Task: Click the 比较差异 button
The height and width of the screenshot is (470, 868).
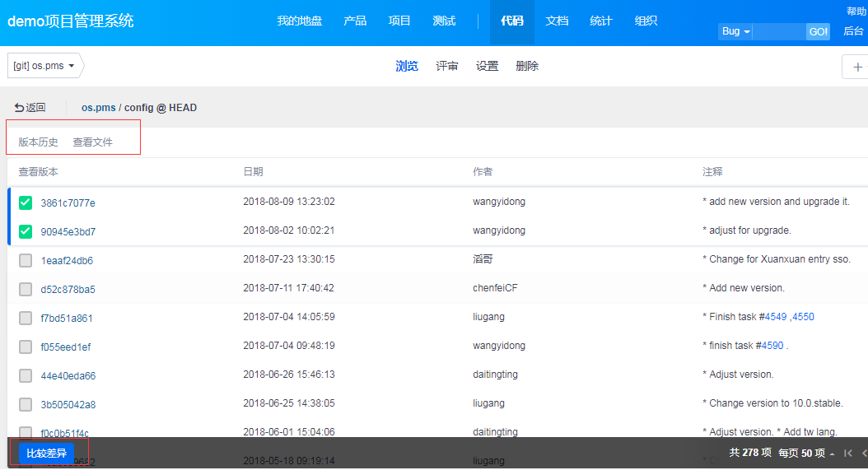Action: (x=46, y=454)
